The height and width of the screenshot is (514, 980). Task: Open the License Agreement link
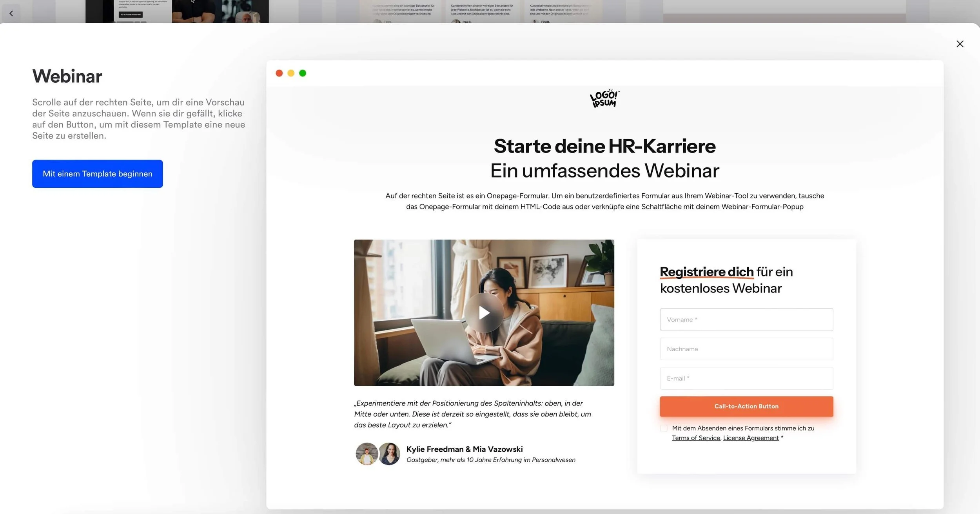[x=751, y=438]
